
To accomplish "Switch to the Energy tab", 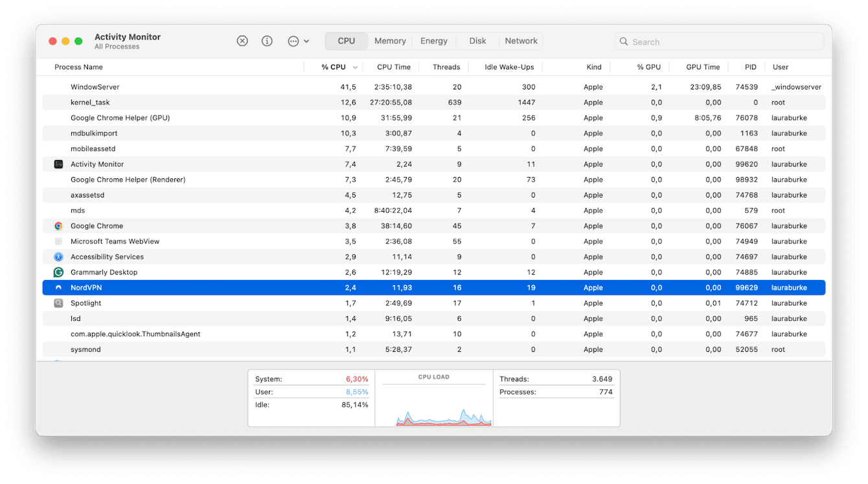I will (433, 40).
